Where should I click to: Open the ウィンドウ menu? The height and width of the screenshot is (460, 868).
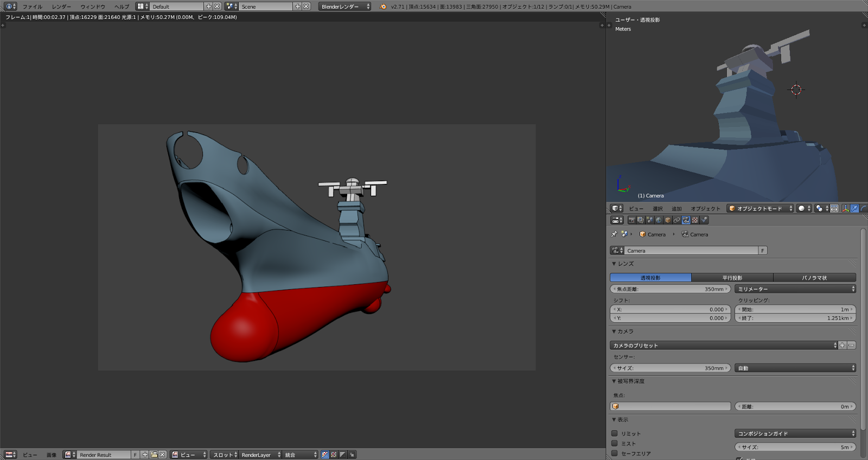click(93, 7)
